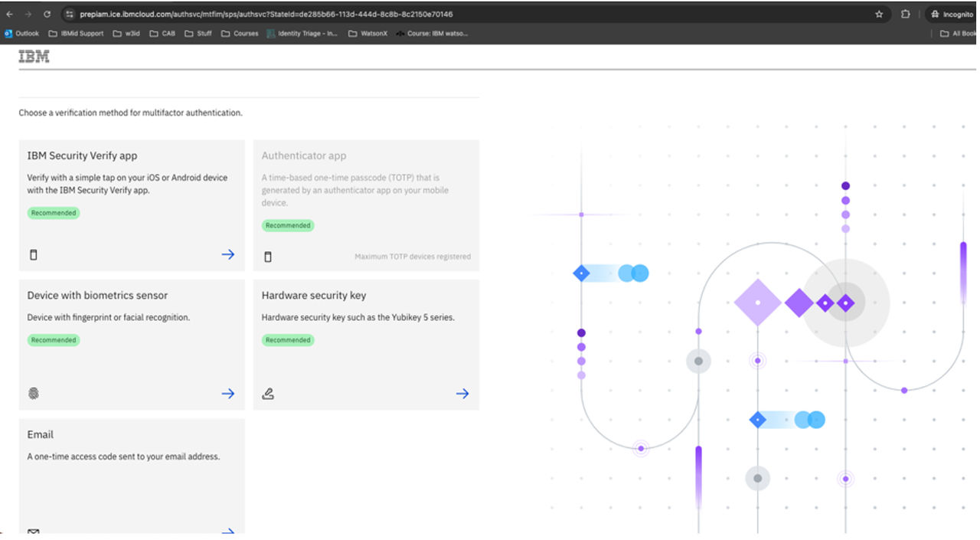Select Email verification card title

pos(41,434)
